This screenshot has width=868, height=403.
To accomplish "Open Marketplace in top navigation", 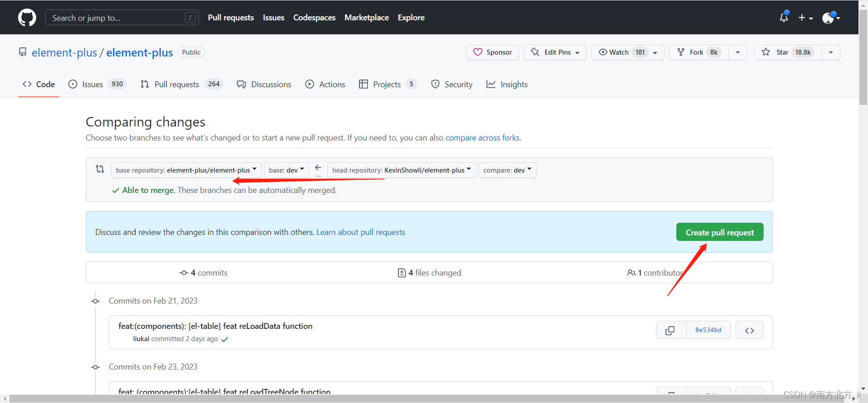I will [x=367, y=18].
